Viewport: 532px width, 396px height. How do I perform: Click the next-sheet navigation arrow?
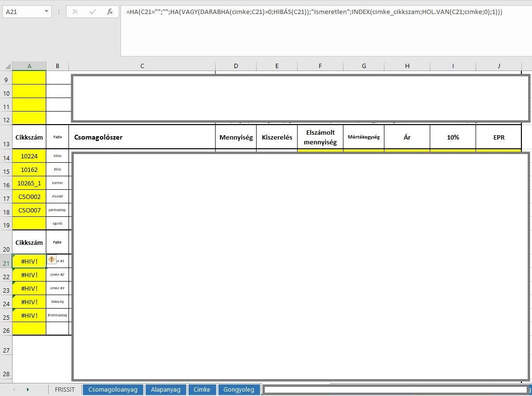coord(28,390)
